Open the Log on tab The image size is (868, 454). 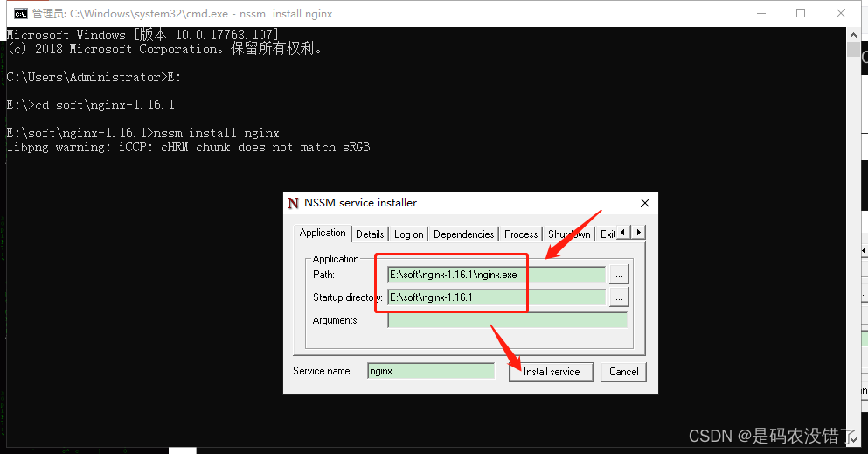tap(408, 234)
